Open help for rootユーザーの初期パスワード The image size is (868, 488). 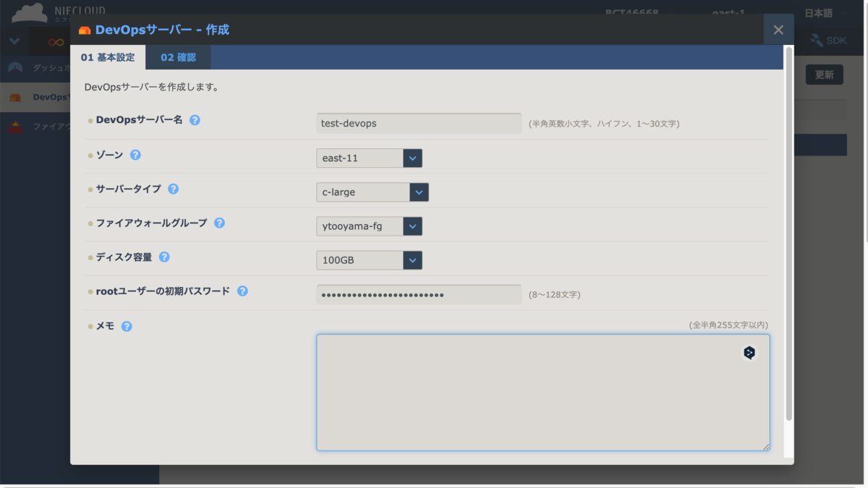coord(242,291)
